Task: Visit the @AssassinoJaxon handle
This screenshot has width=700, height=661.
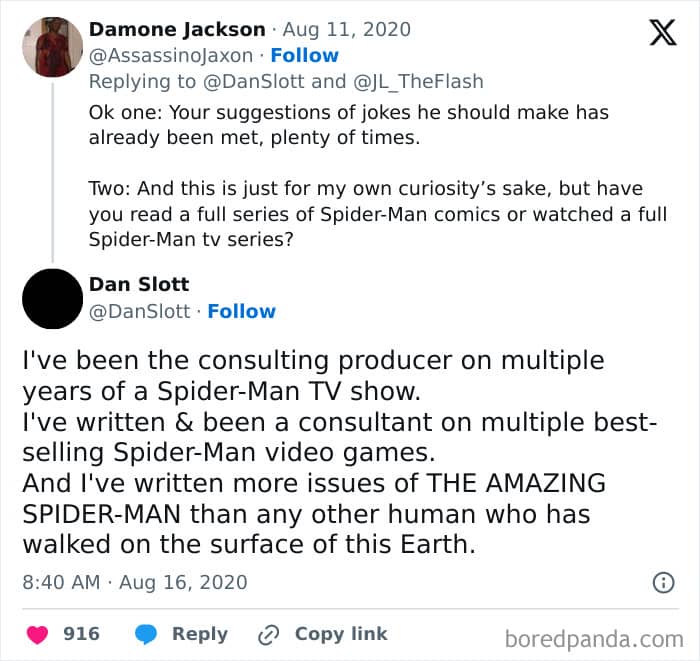Action: point(171,55)
